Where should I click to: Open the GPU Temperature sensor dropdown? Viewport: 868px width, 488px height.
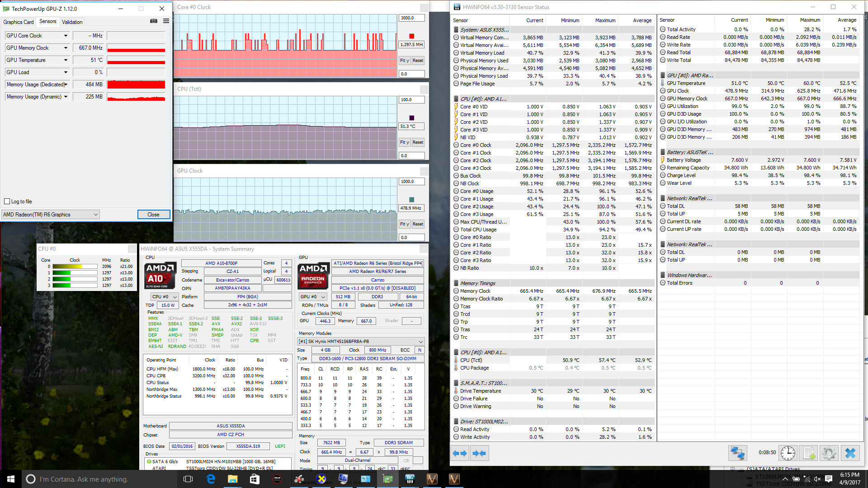[66, 60]
